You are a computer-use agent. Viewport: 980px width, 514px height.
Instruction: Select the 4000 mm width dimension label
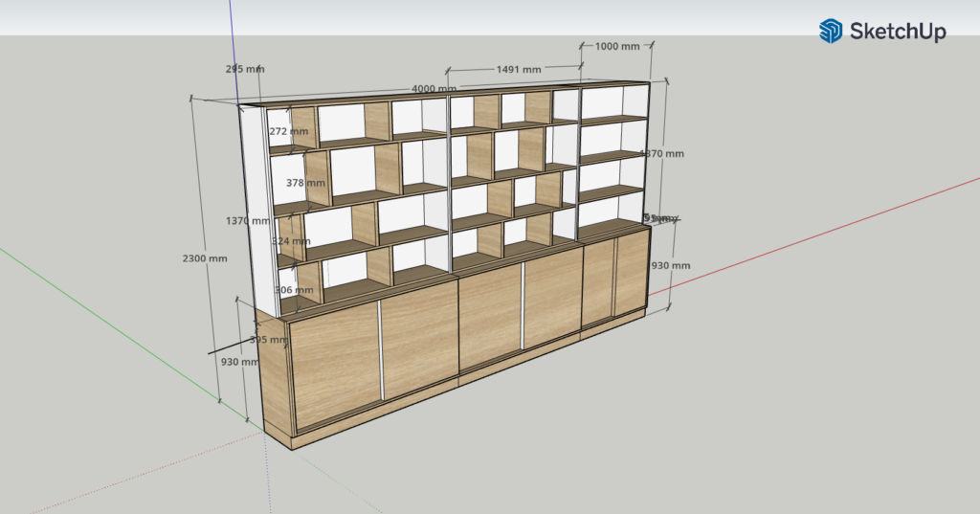click(433, 89)
